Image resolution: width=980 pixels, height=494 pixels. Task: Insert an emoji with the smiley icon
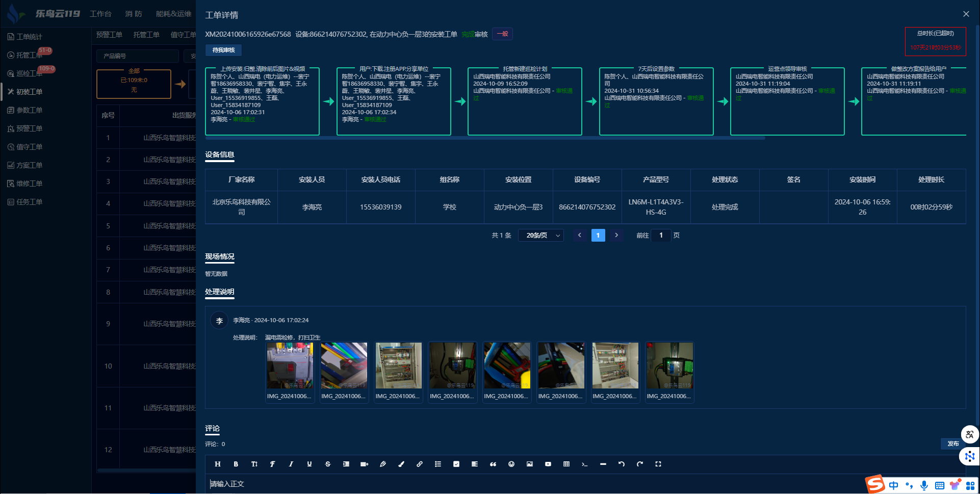pos(511,464)
